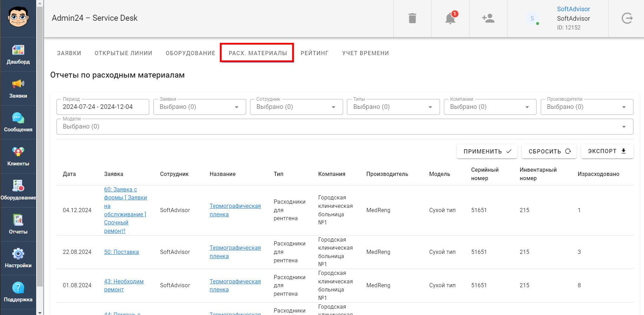Click the add user icon

[488, 18]
